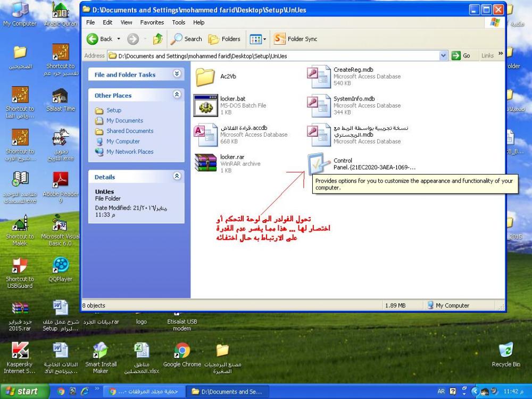Click the greyed Forward arrow button
The height and width of the screenshot is (399, 532).
coord(133,39)
